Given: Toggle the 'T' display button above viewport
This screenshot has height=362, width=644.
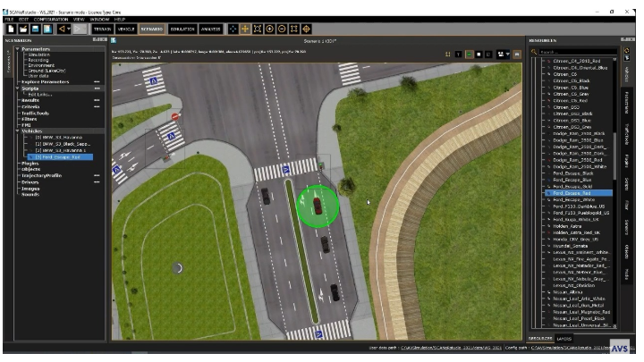Looking at the screenshot, I should (459, 54).
